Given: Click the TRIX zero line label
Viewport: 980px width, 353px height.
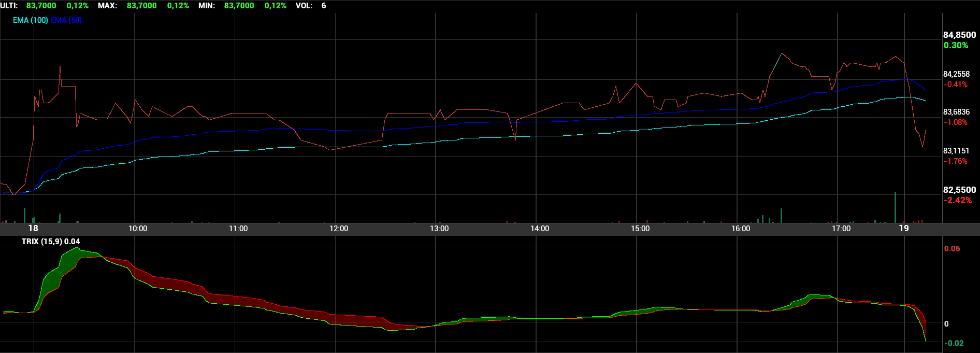Looking at the screenshot, I should (946, 324).
